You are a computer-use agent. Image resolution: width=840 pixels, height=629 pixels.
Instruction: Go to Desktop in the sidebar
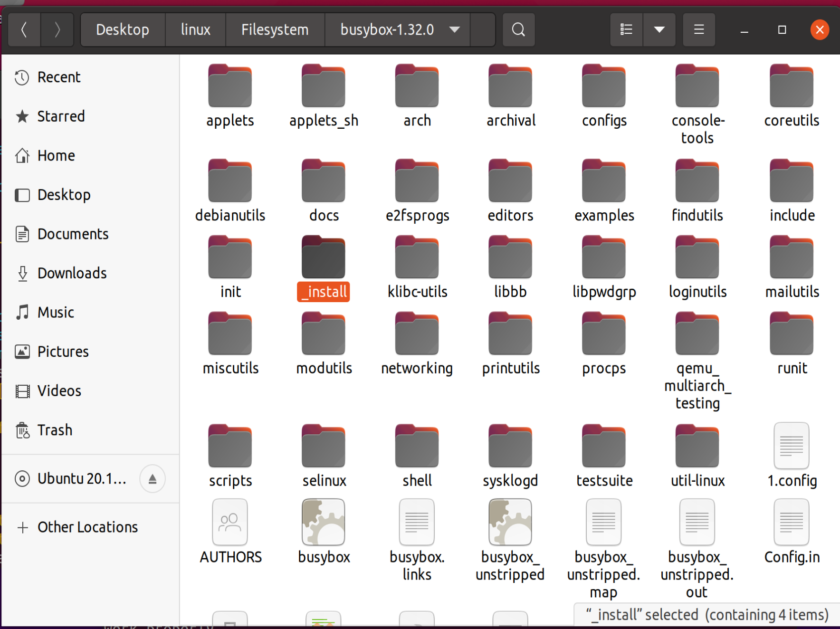click(x=90, y=195)
